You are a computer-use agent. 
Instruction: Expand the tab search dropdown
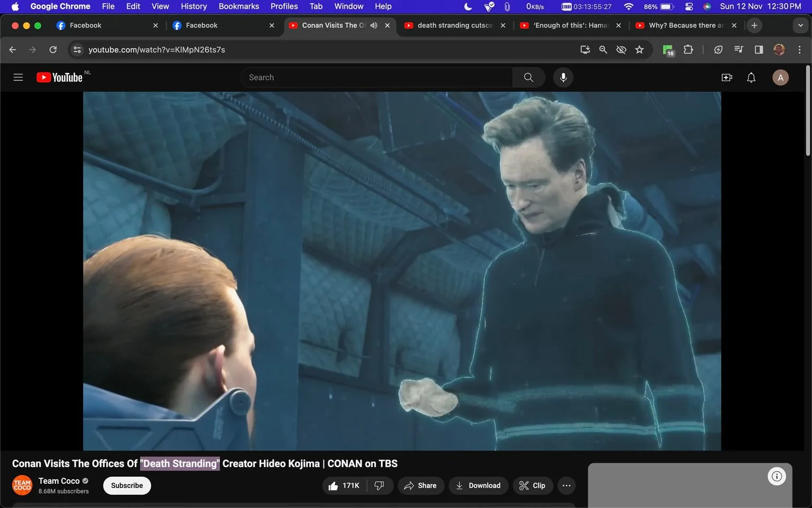coord(800,25)
